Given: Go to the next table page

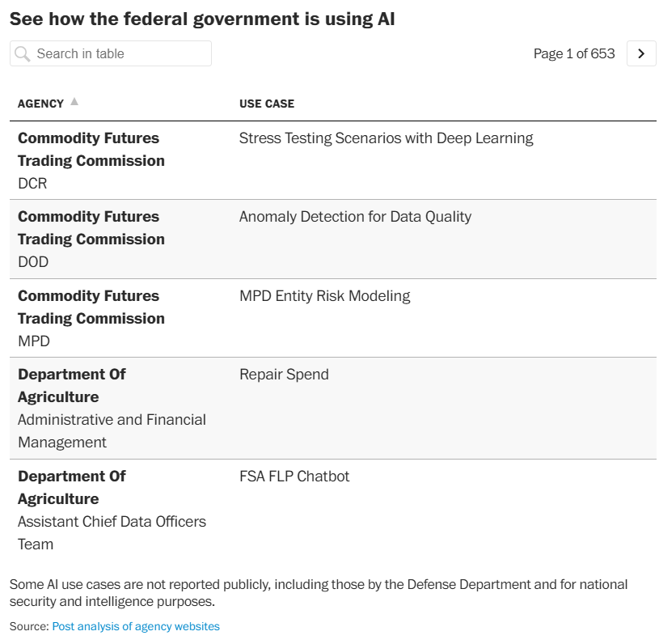Looking at the screenshot, I should [641, 53].
